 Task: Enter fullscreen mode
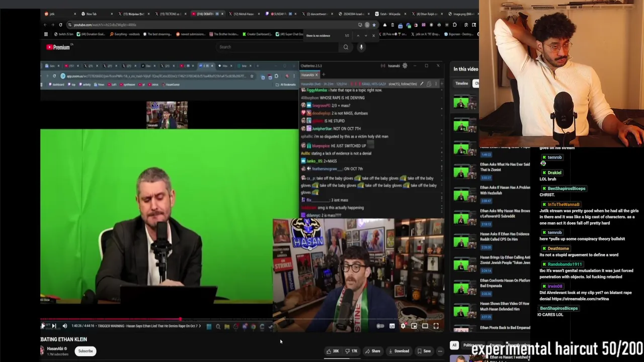[x=436, y=326]
